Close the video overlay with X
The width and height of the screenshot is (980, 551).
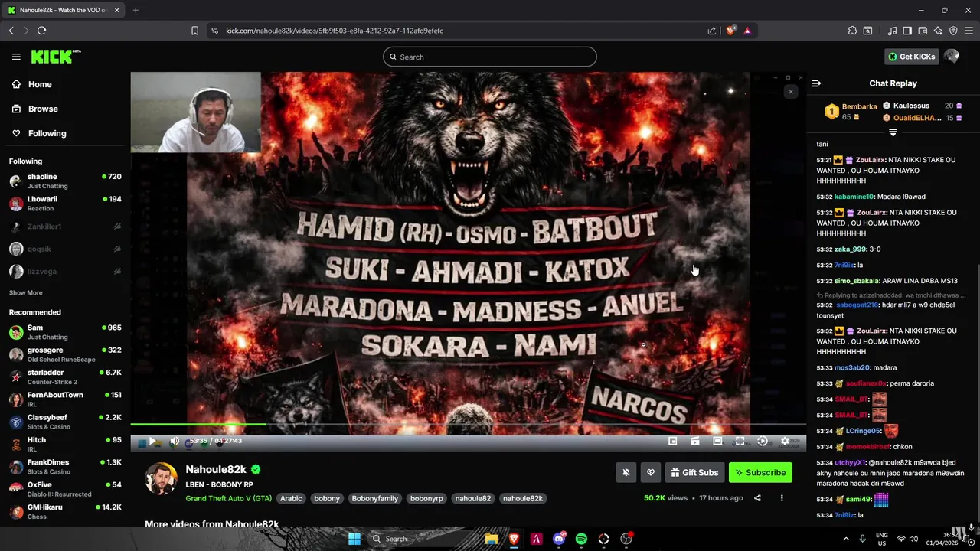(x=791, y=92)
